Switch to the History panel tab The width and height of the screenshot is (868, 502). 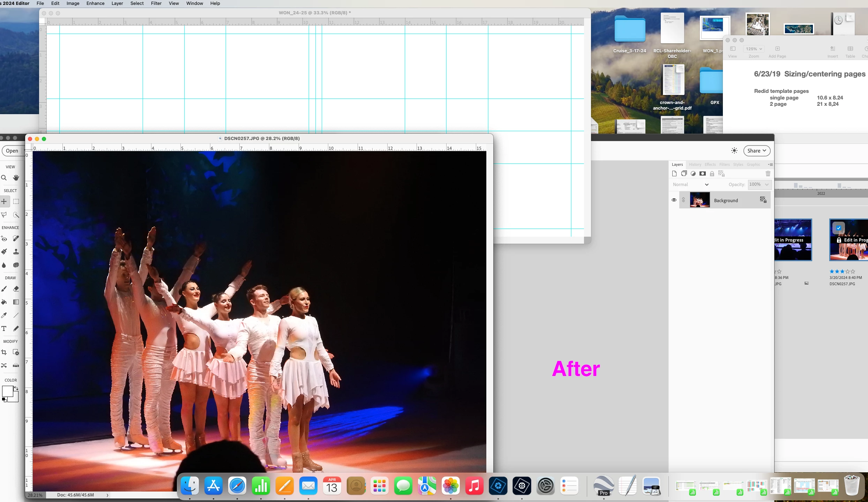(695, 164)
